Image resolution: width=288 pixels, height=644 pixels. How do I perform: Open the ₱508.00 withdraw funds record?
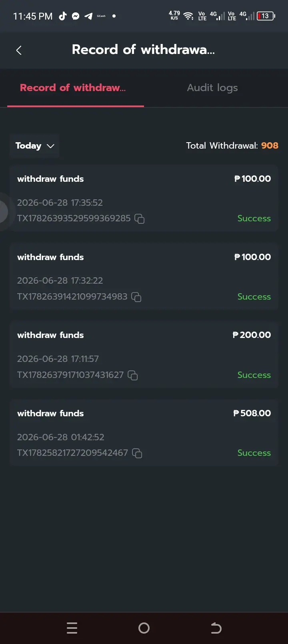[144, 433]
